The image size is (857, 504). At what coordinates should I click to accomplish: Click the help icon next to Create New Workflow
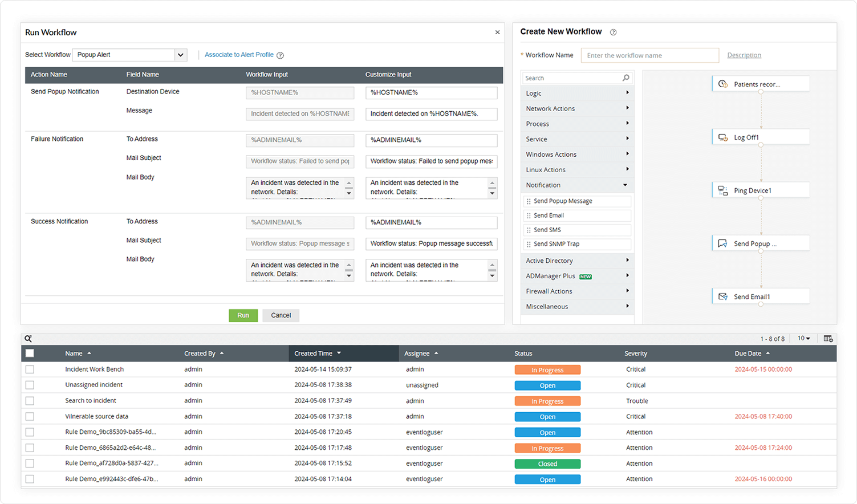[613, 32]
